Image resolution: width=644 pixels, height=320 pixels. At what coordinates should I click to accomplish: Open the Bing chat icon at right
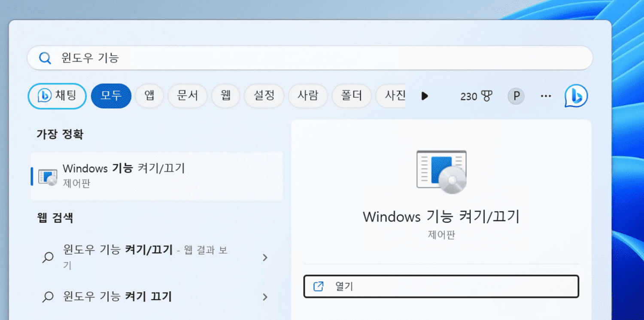click(576, 96)
